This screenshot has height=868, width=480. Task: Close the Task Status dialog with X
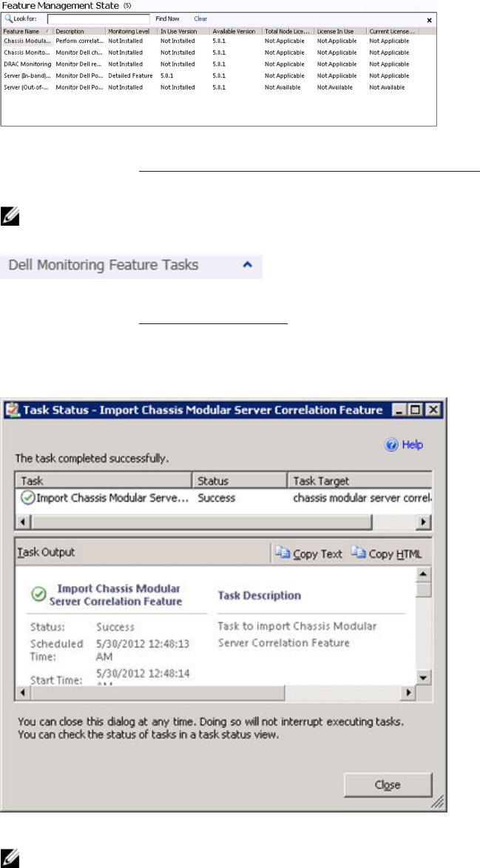433,410
